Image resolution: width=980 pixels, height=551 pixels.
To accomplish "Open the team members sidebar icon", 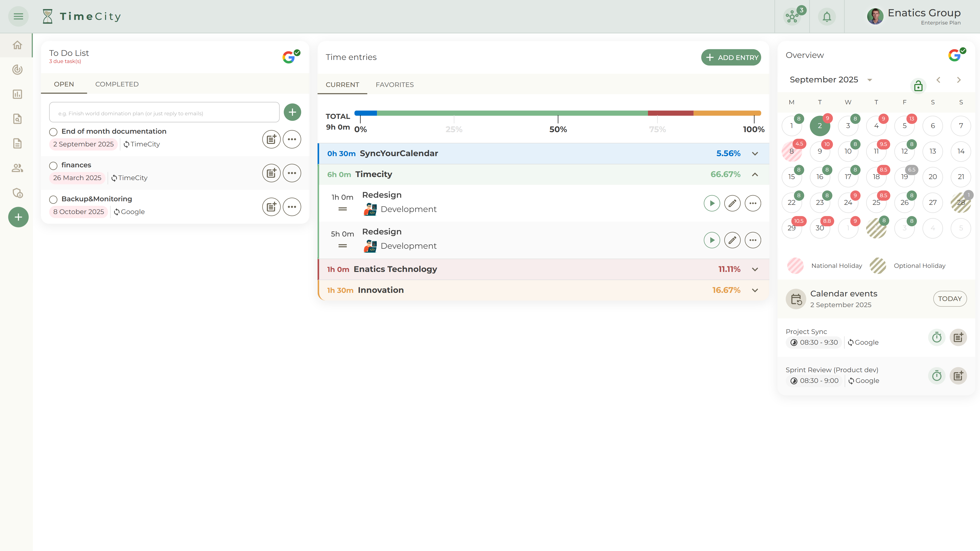I will [x=17, y=168].
